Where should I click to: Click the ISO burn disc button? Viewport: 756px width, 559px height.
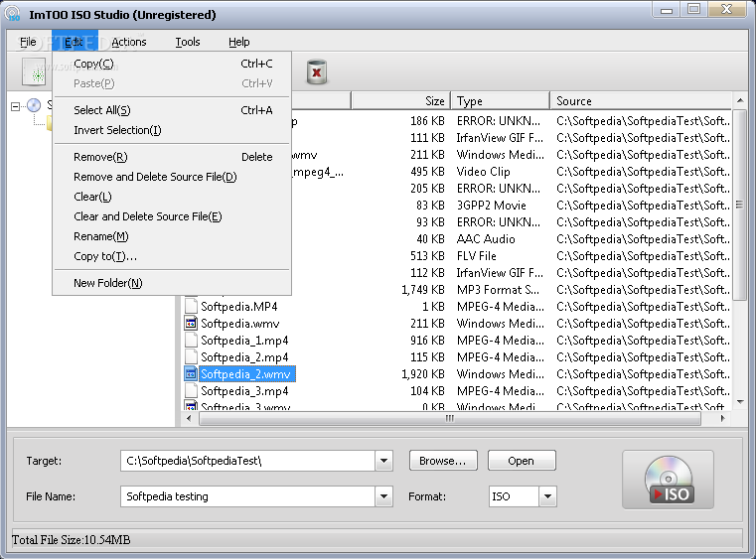click(x=668, y=480)
